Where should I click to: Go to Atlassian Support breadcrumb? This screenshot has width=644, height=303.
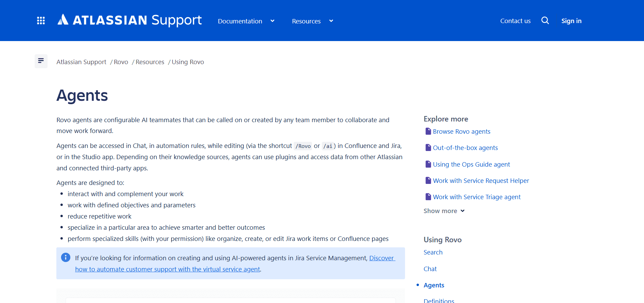pyautogui.click(x=81, y=62)
